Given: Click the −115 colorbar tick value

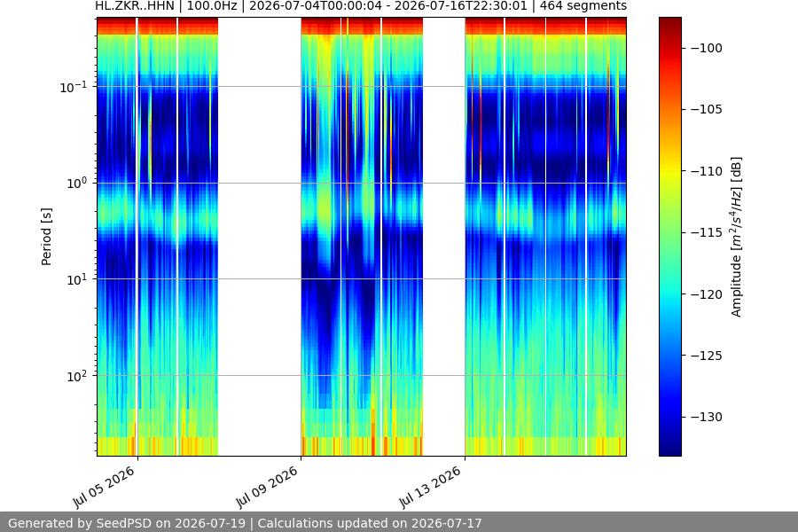Looking at the screenshot, I should [x=707, y=232].
